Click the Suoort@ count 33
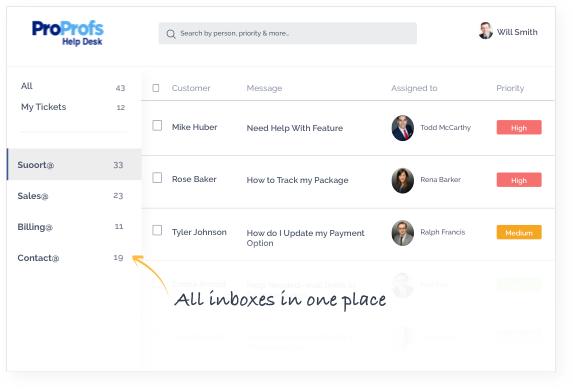The image size is (573, 390). coord(118,165)
